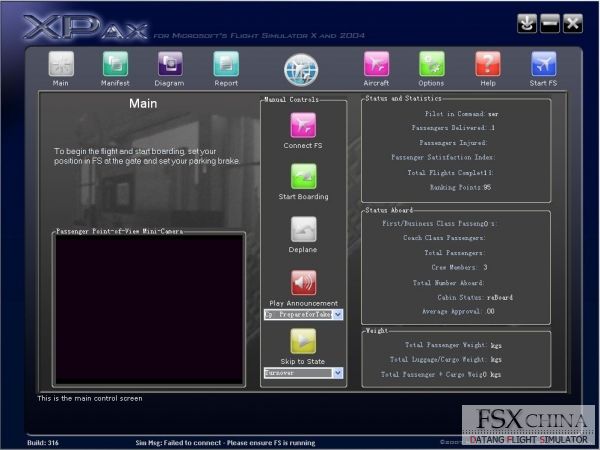Open the Main screen icon
600x450 pixels.
(61, 64)
